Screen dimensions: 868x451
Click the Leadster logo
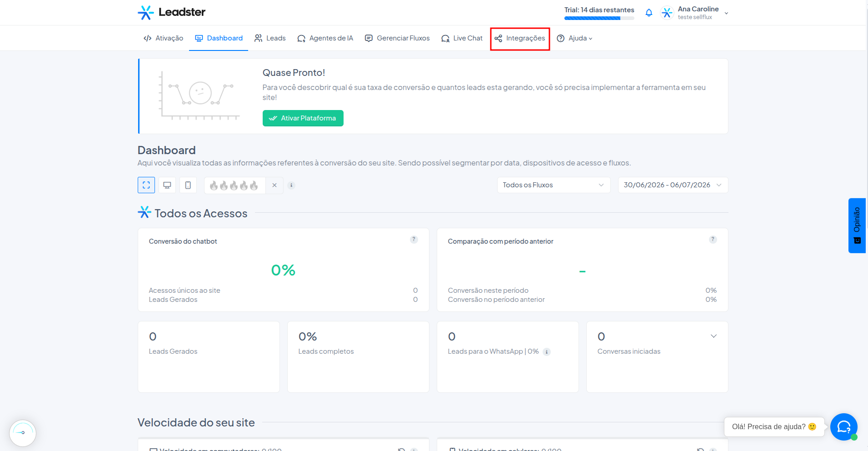[171, 12]
